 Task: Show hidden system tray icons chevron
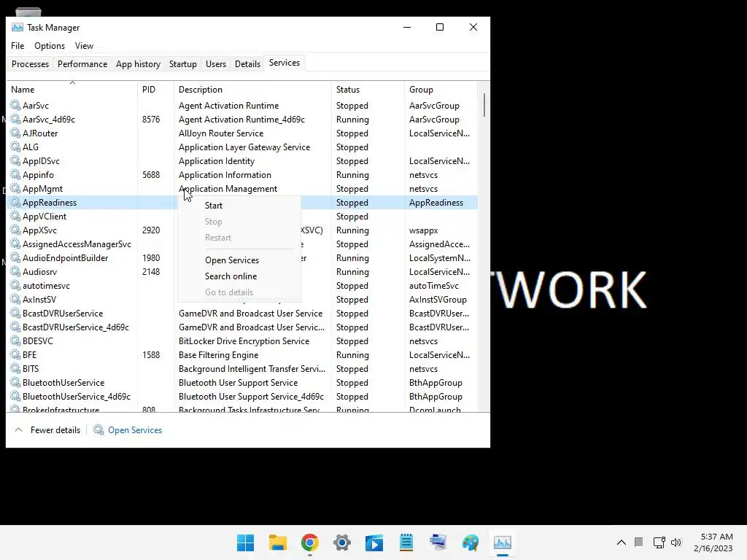(622, 542)
